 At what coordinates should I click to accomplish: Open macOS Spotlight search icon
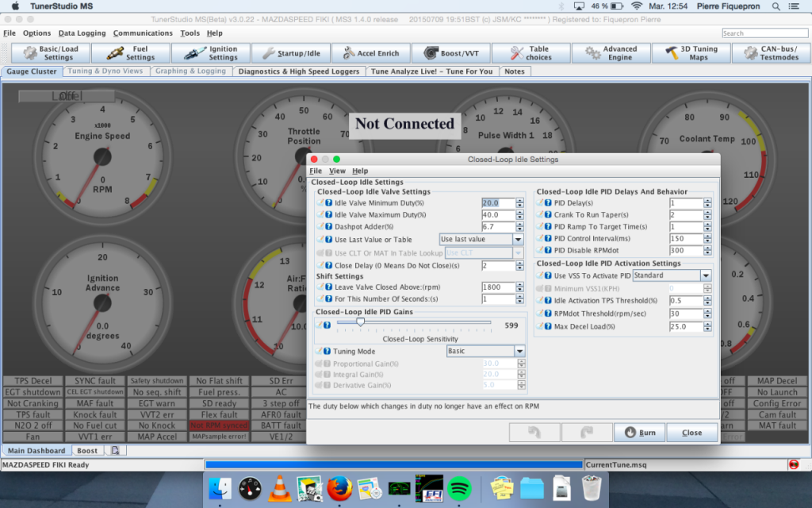(x=776, y=6)
